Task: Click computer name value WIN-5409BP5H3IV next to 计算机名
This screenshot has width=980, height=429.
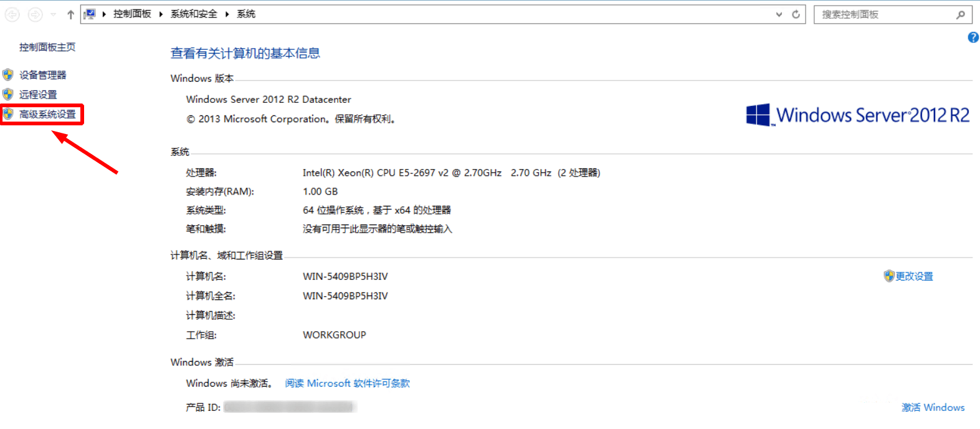Action: [x=345, y=276]
